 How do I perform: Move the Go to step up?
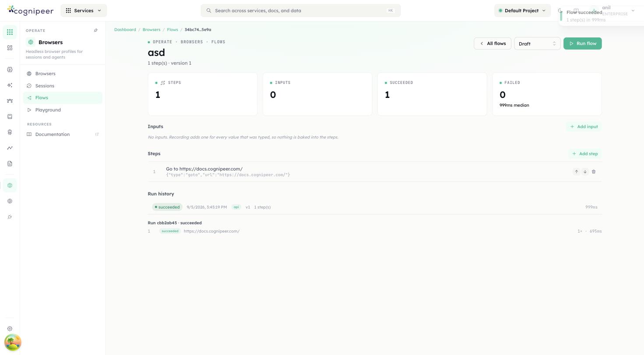[577, 172]
